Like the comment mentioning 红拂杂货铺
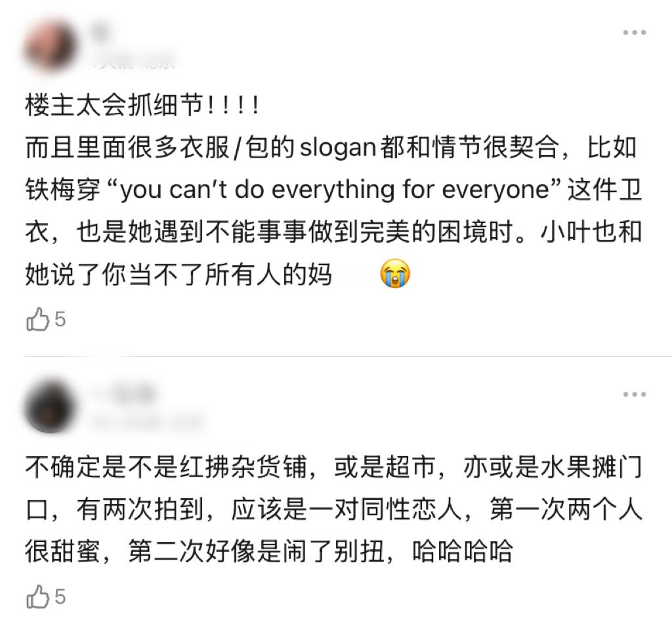 [x=37, y=596]
